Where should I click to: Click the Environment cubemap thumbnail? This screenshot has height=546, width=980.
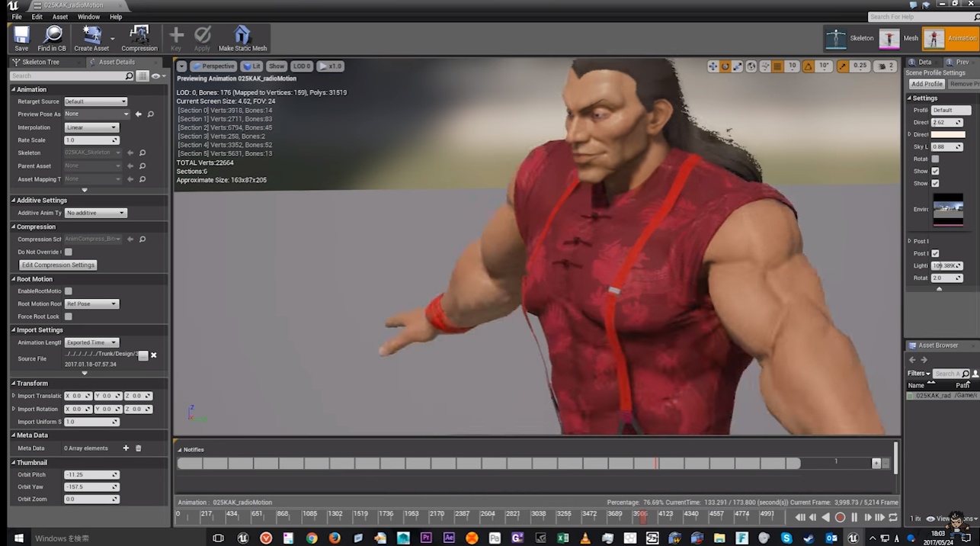pos(948,209)
